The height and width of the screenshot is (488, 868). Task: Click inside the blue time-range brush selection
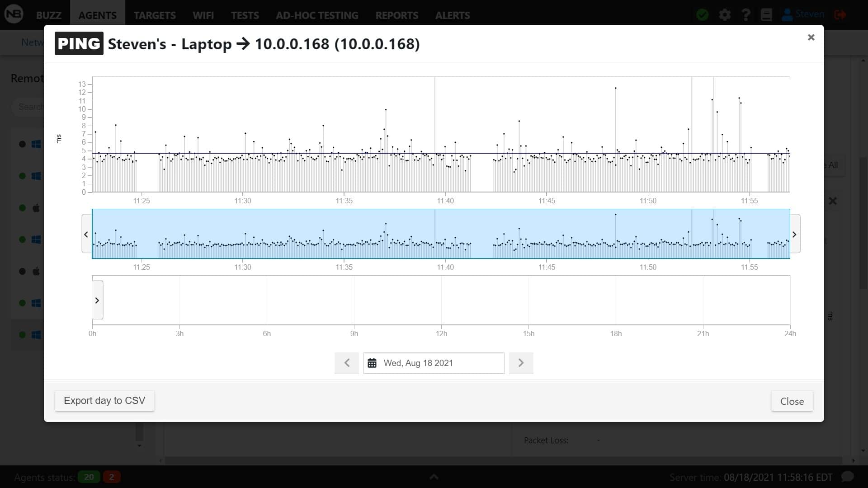point(441,234)
